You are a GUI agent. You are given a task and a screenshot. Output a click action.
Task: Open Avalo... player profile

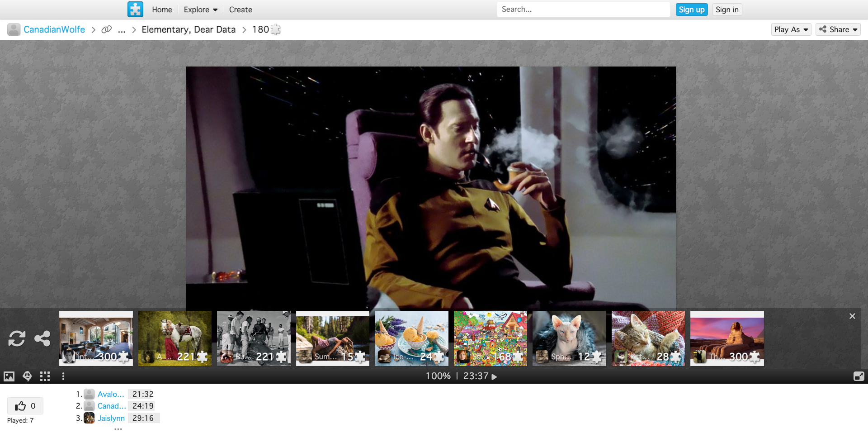tap(111, 394)
